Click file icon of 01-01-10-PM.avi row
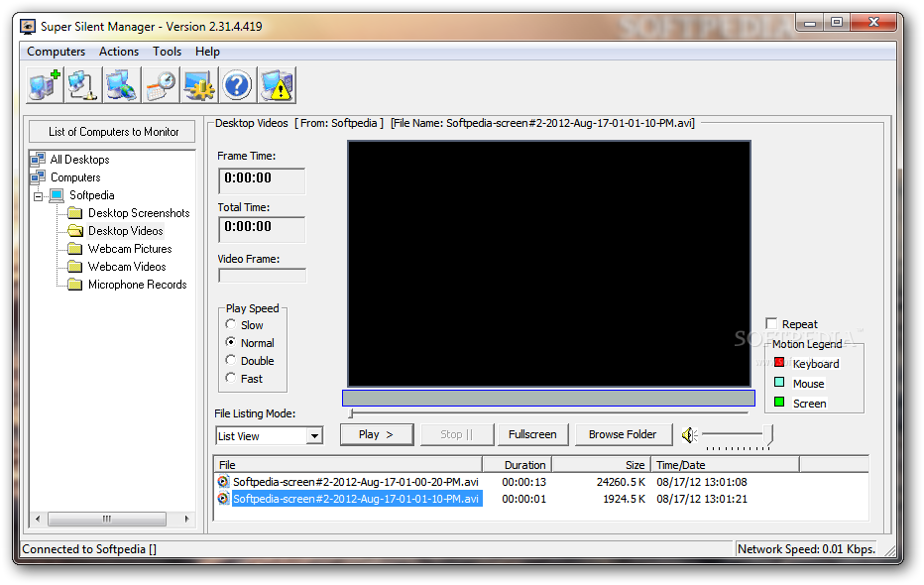924x585 pixels. coord(223,499)
